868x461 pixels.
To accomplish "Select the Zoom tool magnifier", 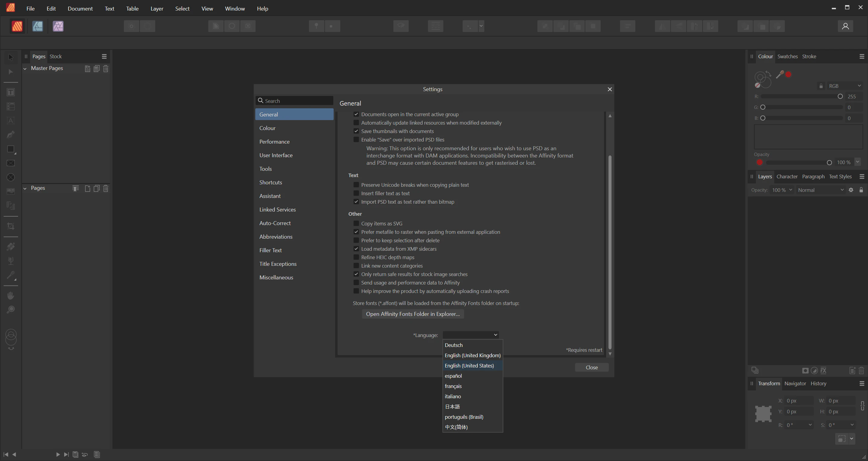I will 11,310.
